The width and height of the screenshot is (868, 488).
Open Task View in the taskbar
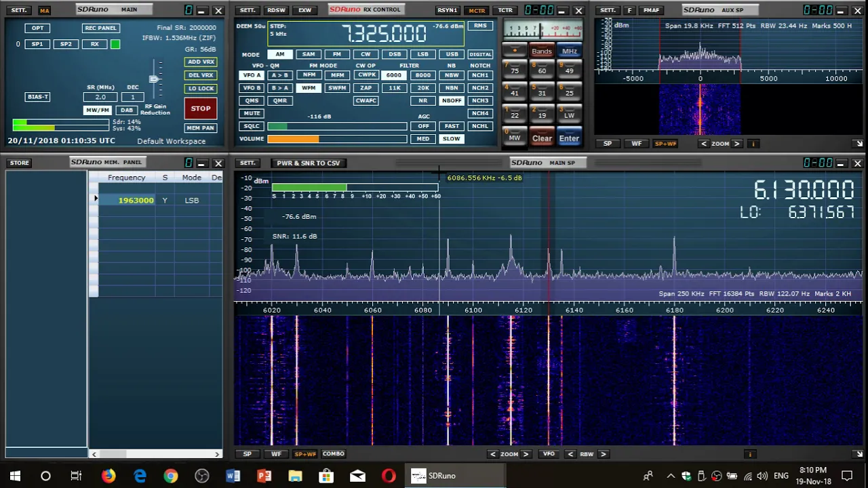(x=77, y=476)
